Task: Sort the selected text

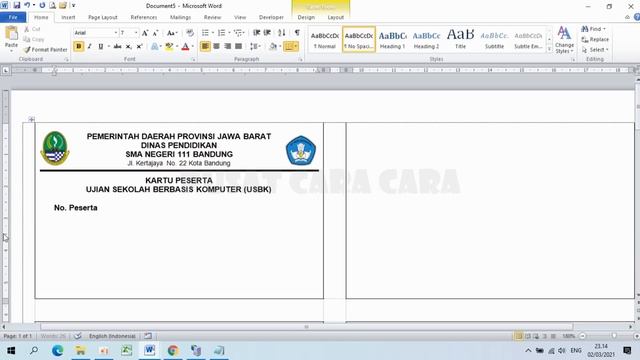Action: [x=282, y=33]
